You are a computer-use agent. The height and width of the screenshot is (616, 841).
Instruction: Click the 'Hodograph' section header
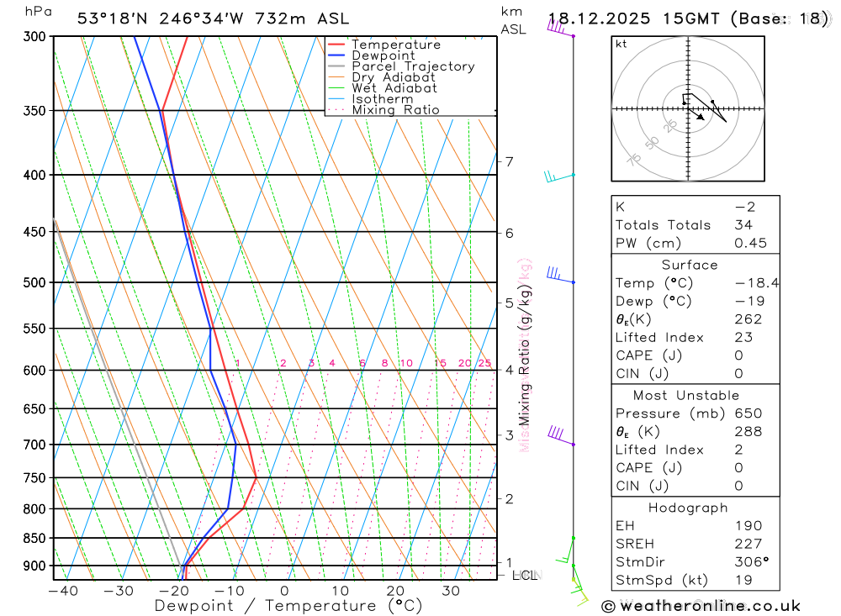tap(688, 508)
